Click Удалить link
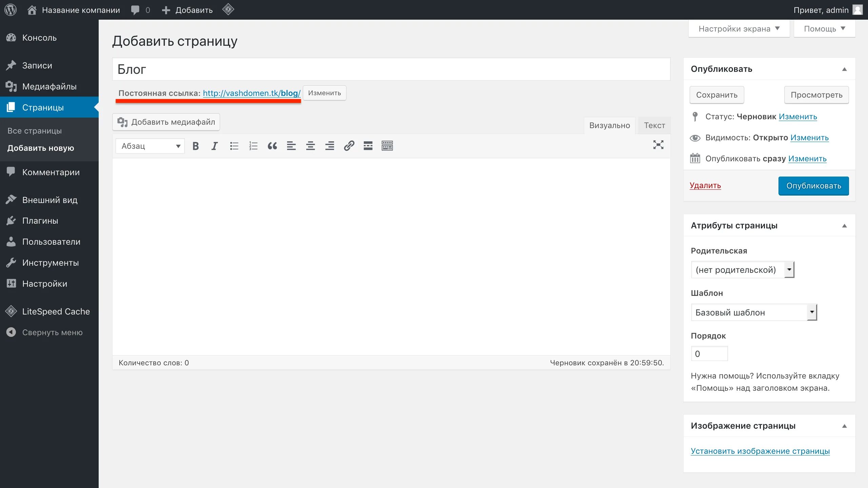The image size is (868, 488). pos(705,185)
